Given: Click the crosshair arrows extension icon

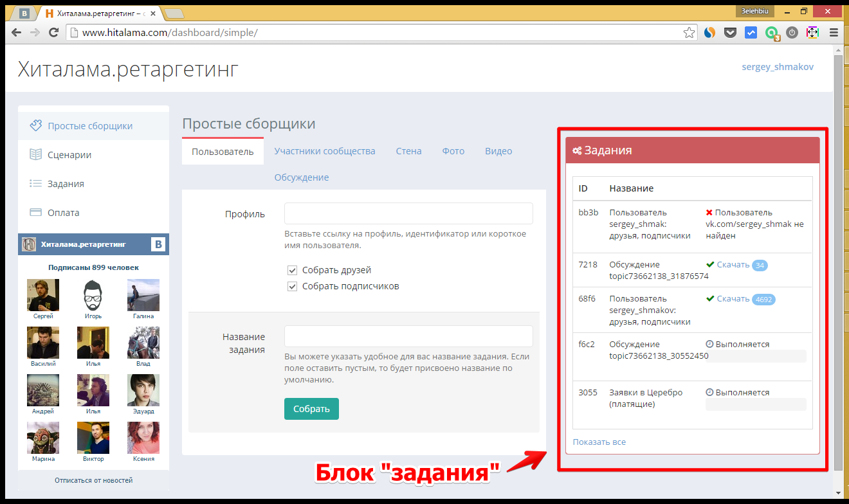Looking at the screenshot, I should (x=812, y=32).
